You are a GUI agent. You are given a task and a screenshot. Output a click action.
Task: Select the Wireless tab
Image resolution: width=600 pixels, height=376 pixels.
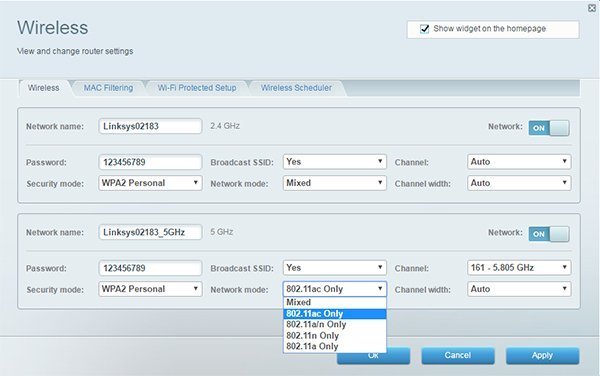[44, 88]
